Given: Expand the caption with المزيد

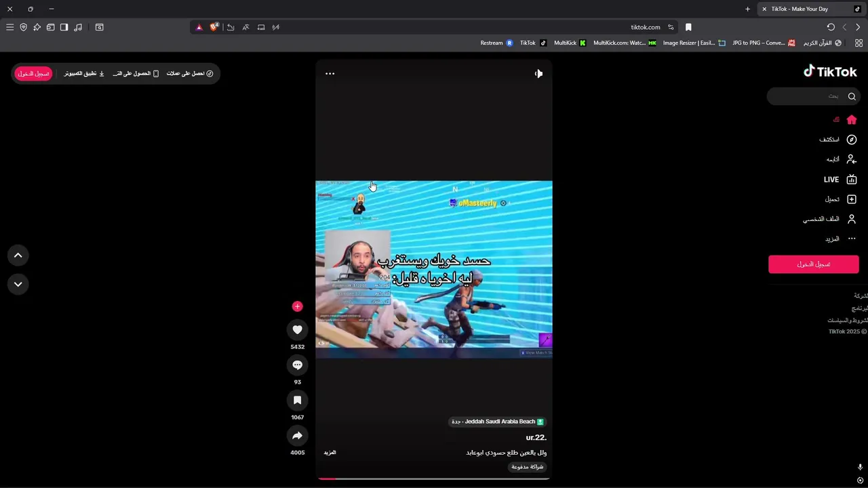Looking at the screenshot, I should tap(330, 452).
